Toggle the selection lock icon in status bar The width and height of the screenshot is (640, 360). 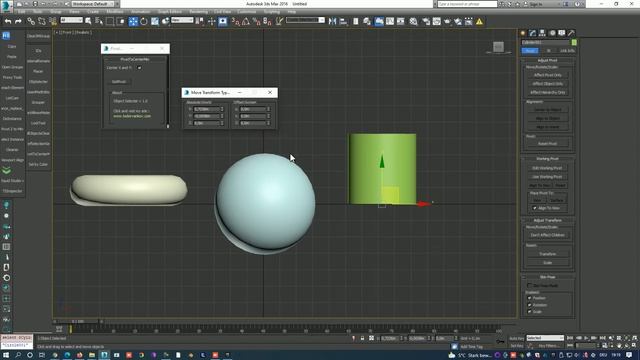pyautogui.click(x=362, y=338)
